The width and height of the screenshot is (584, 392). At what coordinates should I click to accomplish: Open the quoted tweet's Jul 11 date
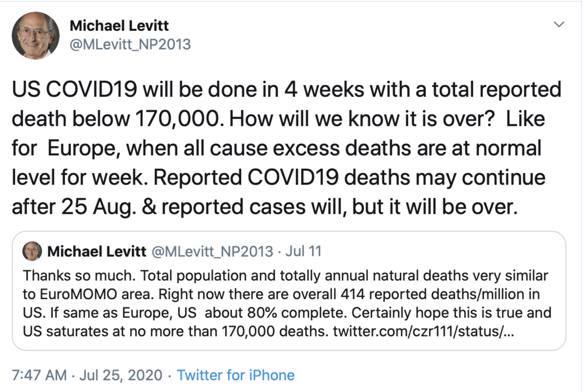pos(303,251)
